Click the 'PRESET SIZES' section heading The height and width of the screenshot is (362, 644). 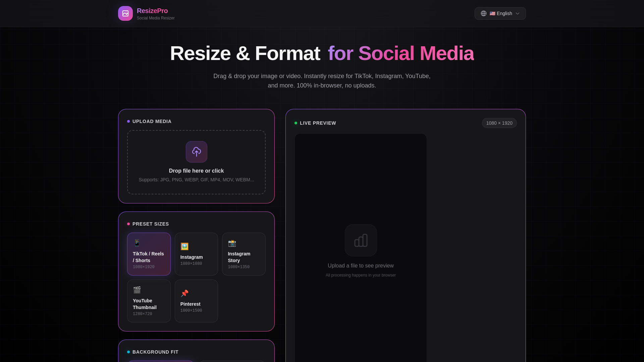151,224
